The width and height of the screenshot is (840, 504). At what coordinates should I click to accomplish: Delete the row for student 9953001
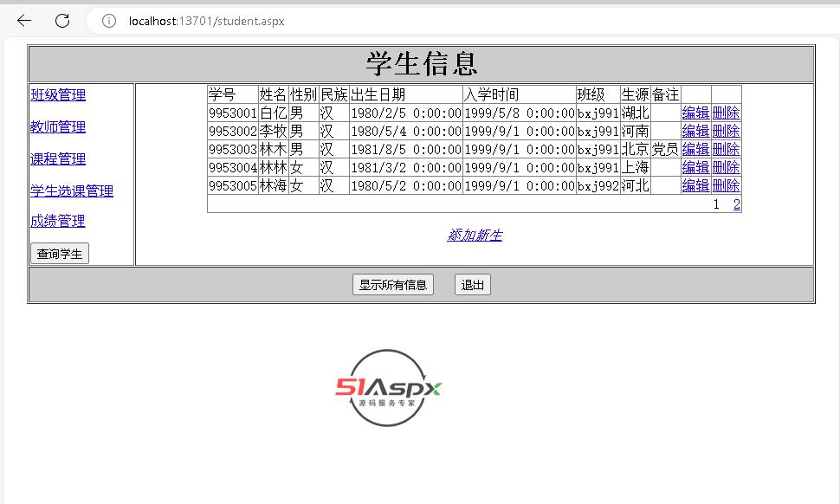click(x=726, y=113)
